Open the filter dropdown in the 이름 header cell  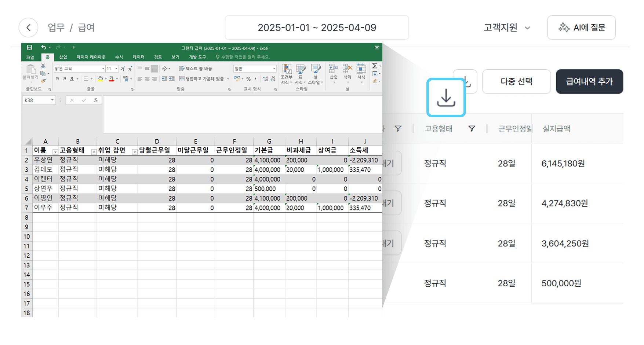[55, 152]
